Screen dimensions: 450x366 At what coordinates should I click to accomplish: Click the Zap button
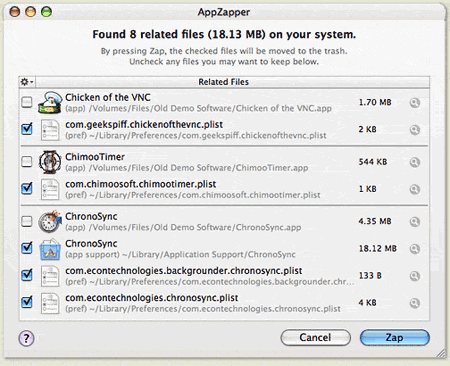tap(395, 337)
